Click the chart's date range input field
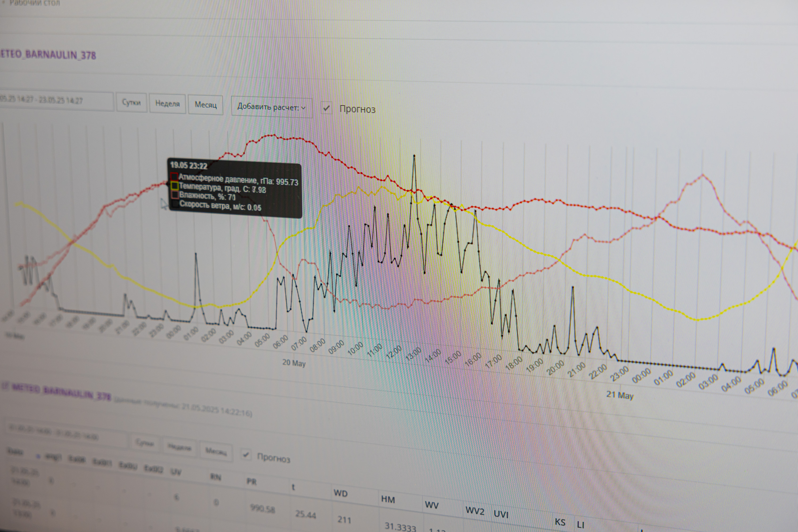The height and width of the screenshot is (532, 798). coord(51,101)
